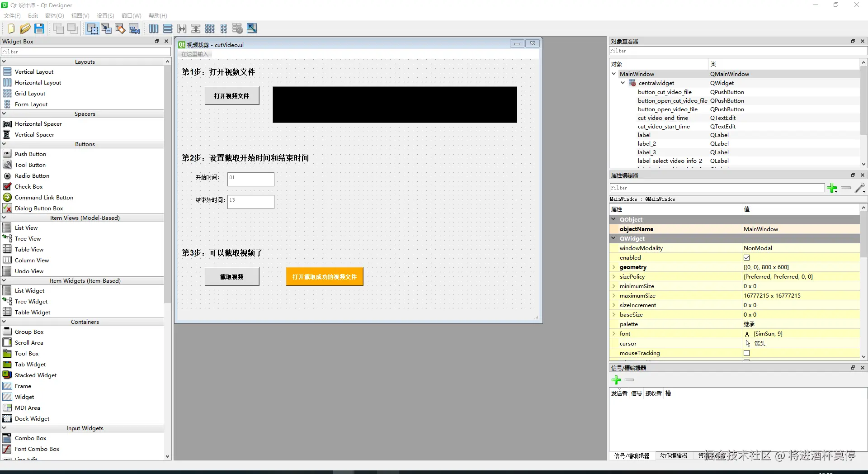The height and width of the screenshot is (474, 868).
Task: Break the current layout
Action: coord(238,28)
